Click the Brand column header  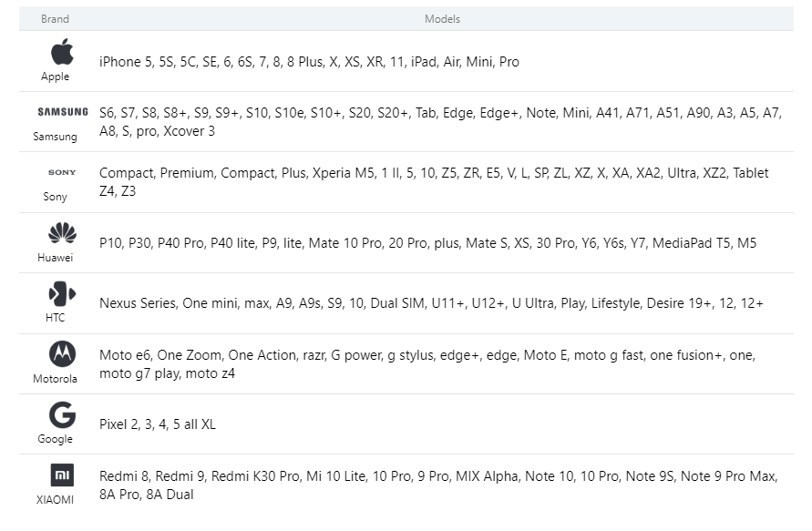pos(55,19)
